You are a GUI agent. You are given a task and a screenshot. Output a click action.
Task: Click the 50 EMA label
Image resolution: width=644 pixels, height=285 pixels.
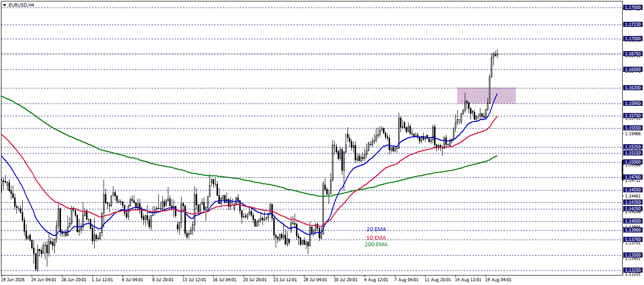pos(376,237)
